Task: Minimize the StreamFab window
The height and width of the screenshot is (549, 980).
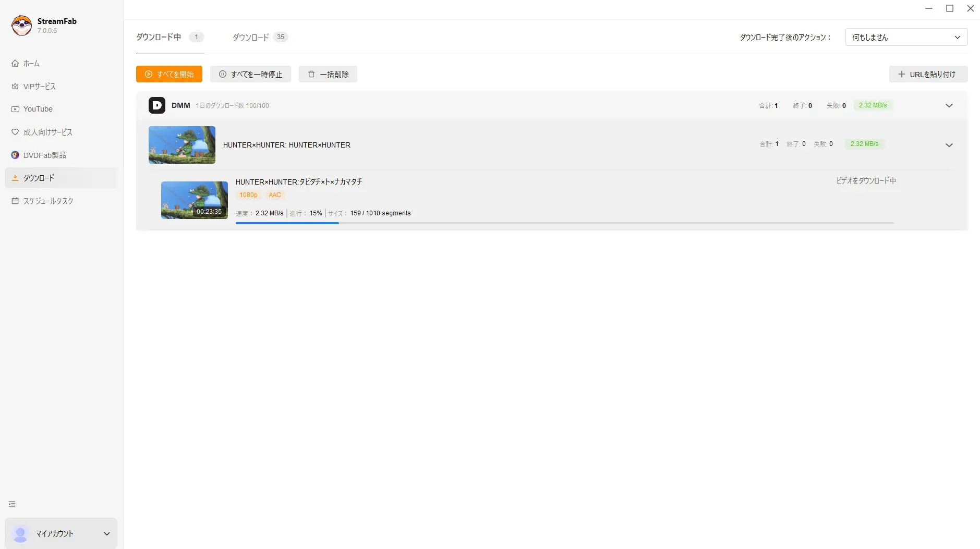Action: tap(929, 8)
